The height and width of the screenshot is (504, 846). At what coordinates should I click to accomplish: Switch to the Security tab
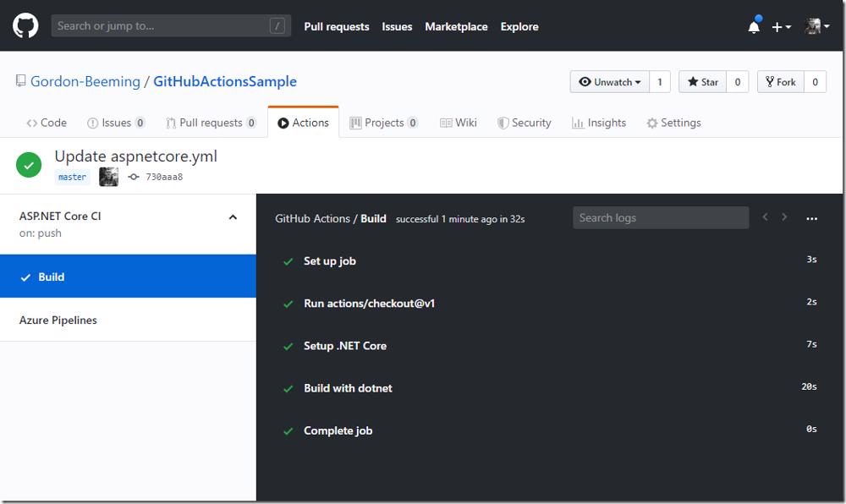tap(524, 123)
